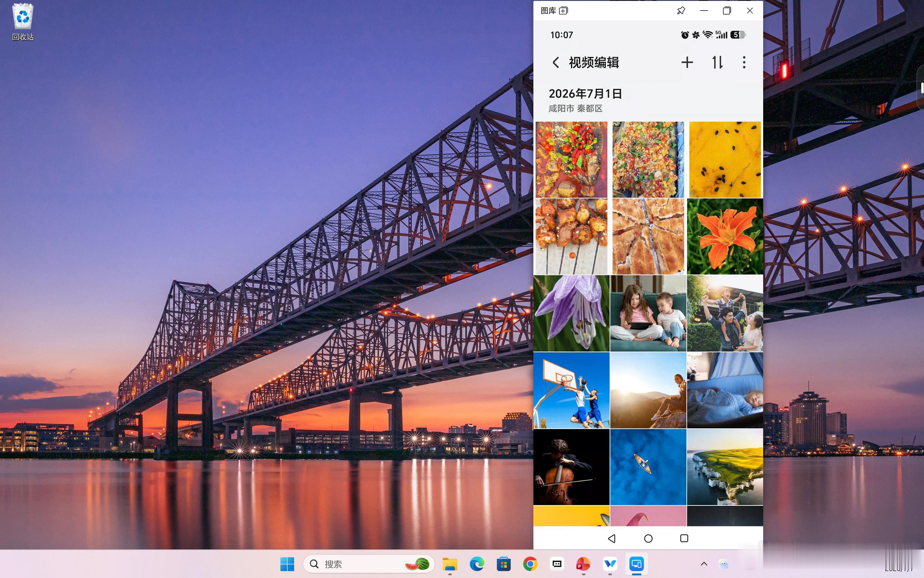Screen dimensions: 924x578
Task: Launch Google Chrome from the taskbar
Action: click(x=530, y=564)
